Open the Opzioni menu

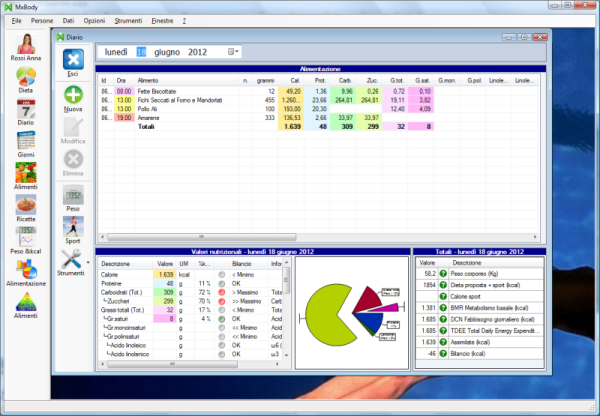click(x=94, y=21)
